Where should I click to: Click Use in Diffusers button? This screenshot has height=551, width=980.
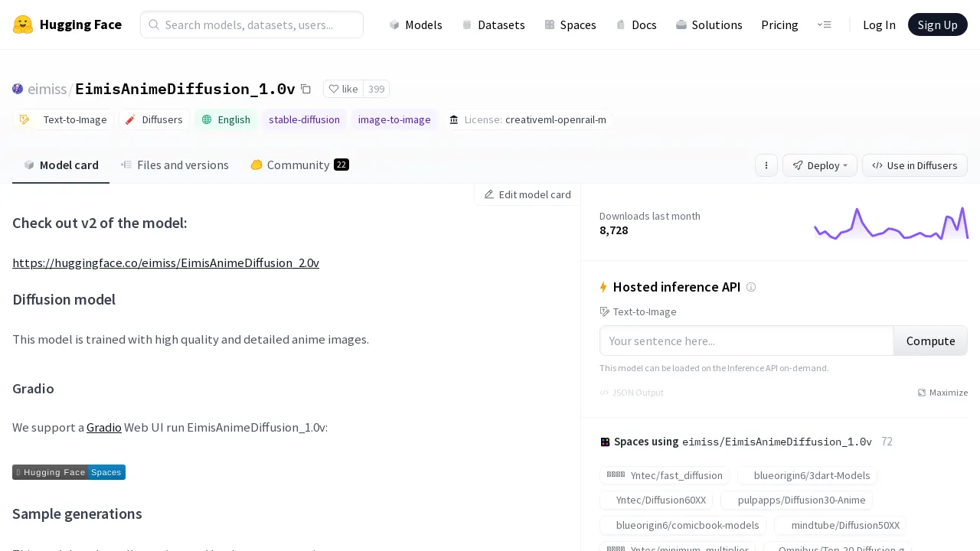click(915, 165)
